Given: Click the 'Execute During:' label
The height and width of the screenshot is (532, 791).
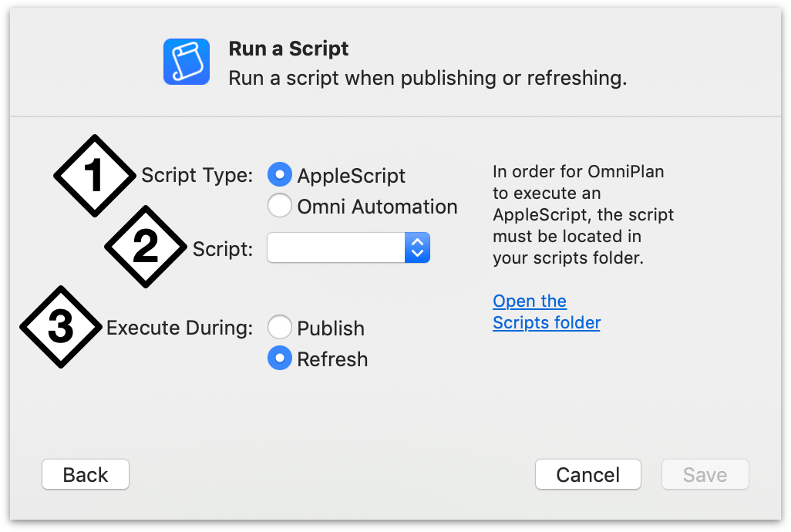Looking at the screenshot, I should [180, 328].
